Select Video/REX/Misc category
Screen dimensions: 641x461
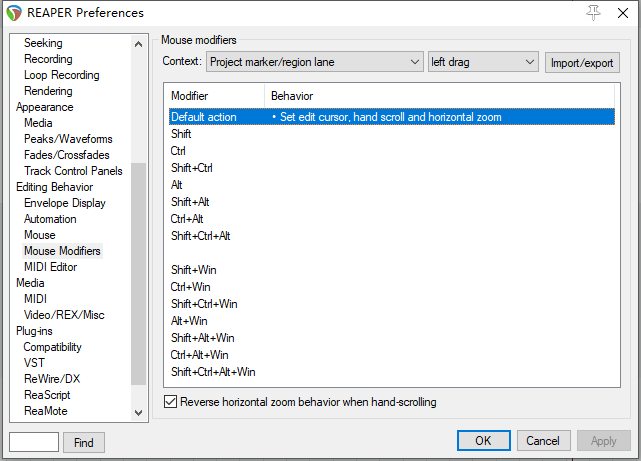click(x=64, y=315)
